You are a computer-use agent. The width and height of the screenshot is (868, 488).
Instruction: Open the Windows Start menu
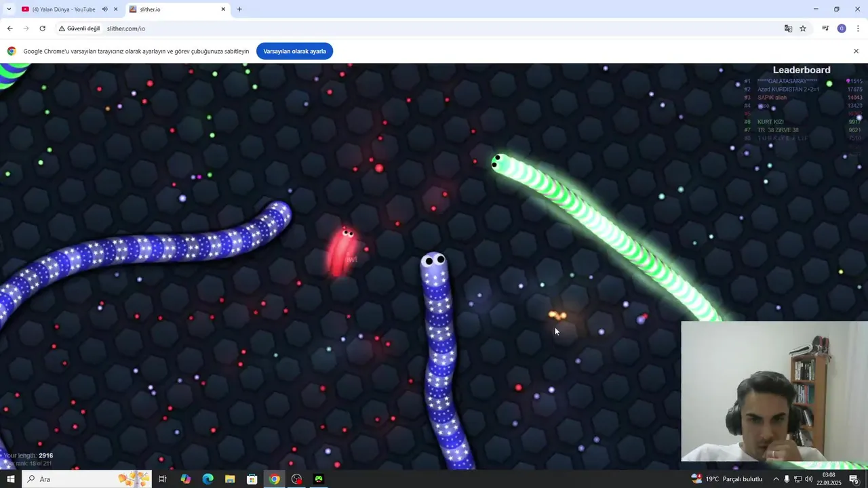[10, 479]
